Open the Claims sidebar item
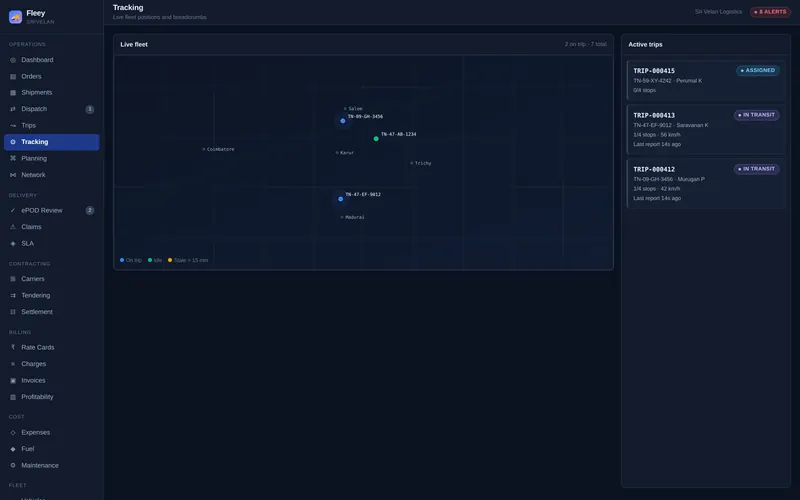 coord(52,227)
